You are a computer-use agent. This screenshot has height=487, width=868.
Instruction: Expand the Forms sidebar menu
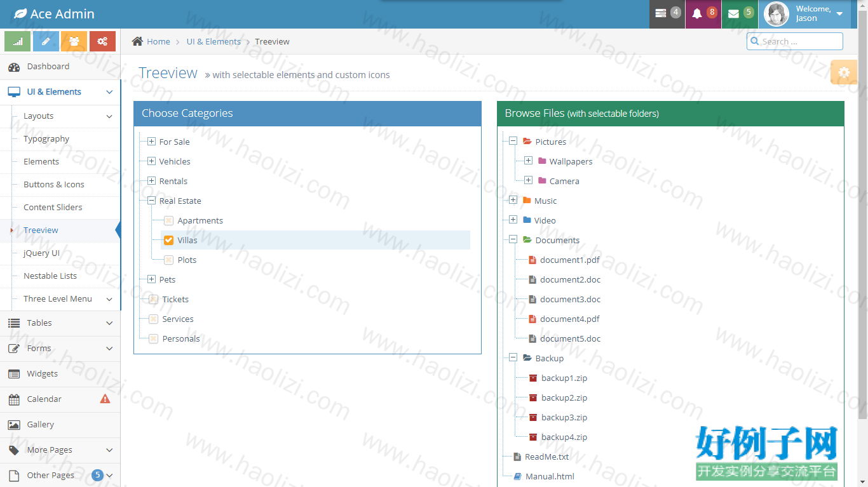(60, 349)
